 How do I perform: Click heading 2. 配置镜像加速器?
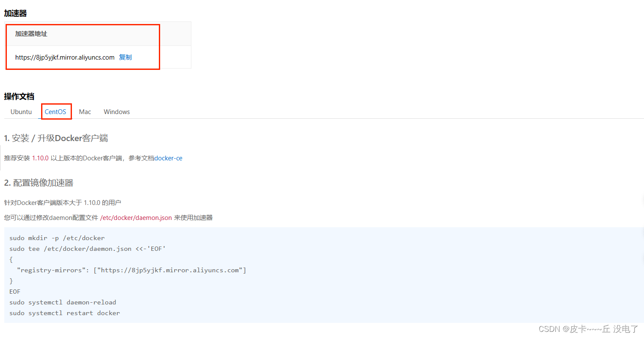[x=39, y=183]
